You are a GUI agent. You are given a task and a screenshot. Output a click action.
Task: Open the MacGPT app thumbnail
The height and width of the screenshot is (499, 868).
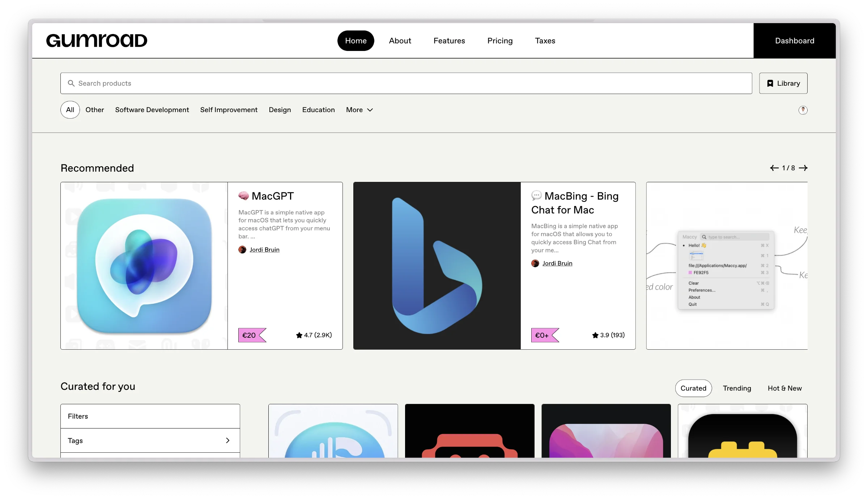pyautogui.click(x=144, y=266)
